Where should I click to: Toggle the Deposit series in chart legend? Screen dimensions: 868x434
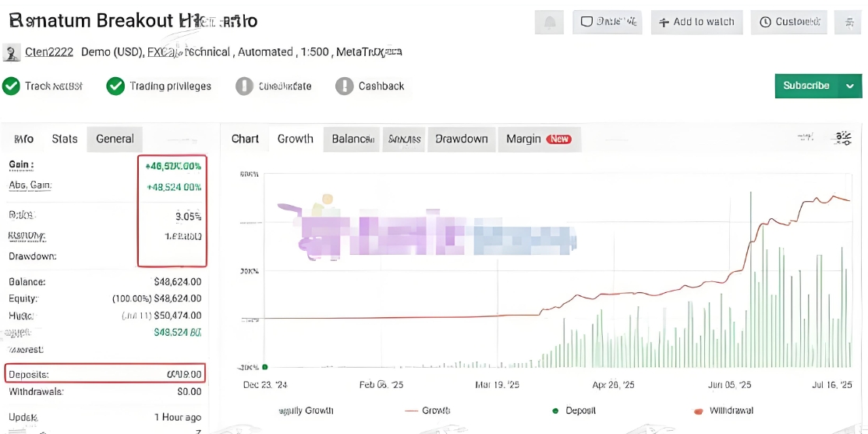coord(576,410)
